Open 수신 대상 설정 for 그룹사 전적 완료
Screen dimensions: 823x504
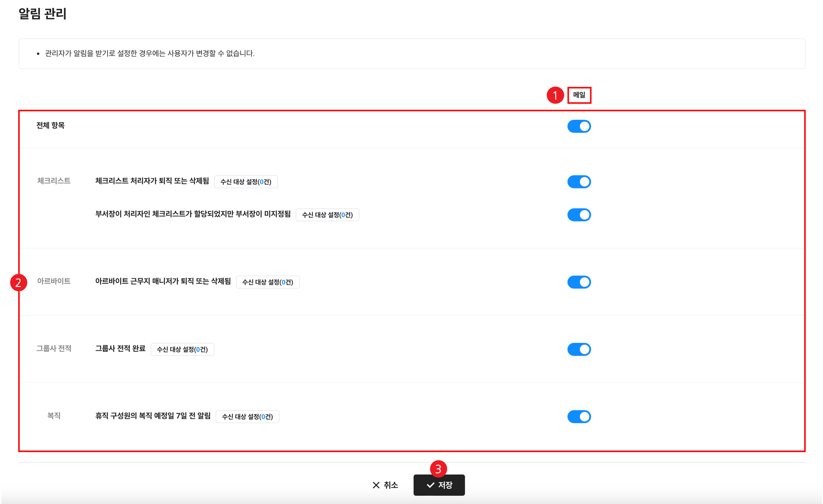pos(182,350)
